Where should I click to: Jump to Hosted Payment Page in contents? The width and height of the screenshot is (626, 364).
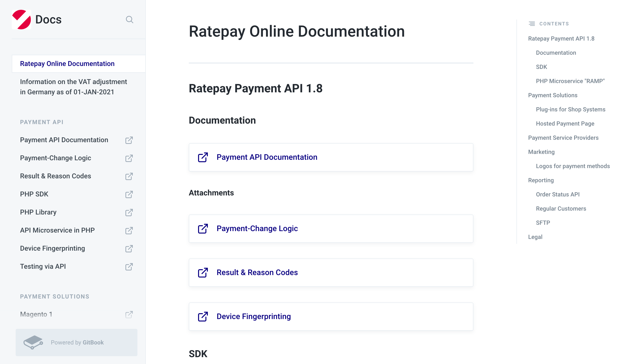[565, 124]
